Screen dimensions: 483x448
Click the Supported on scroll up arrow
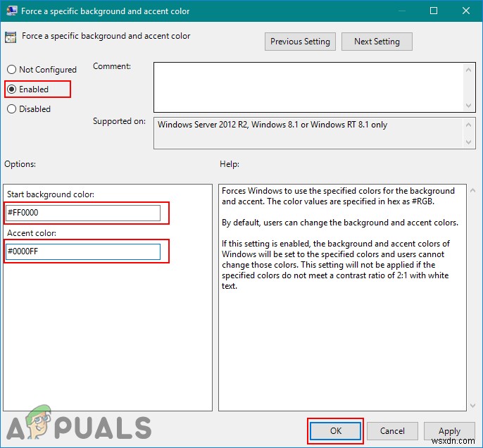tap(468, 125)
